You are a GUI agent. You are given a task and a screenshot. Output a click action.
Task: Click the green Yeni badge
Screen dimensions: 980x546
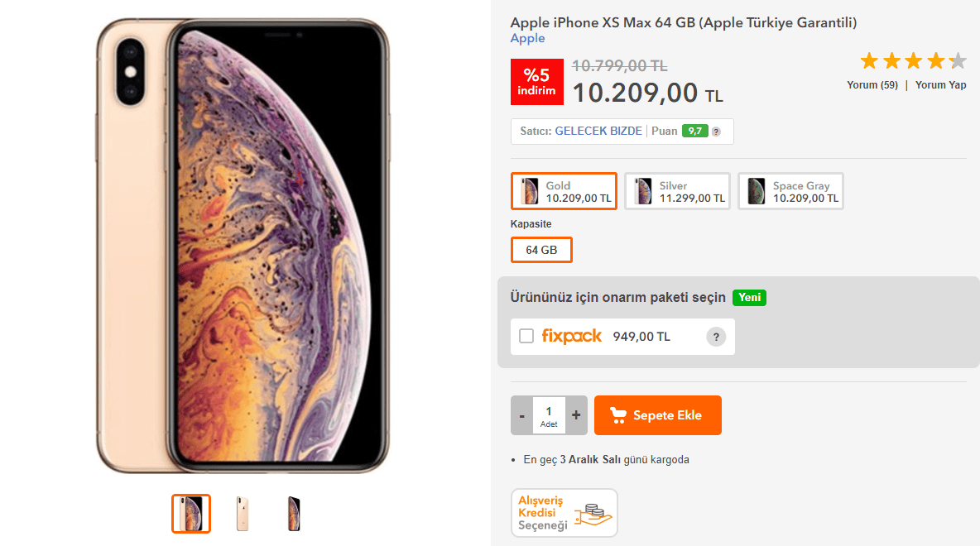click(749, 298)
